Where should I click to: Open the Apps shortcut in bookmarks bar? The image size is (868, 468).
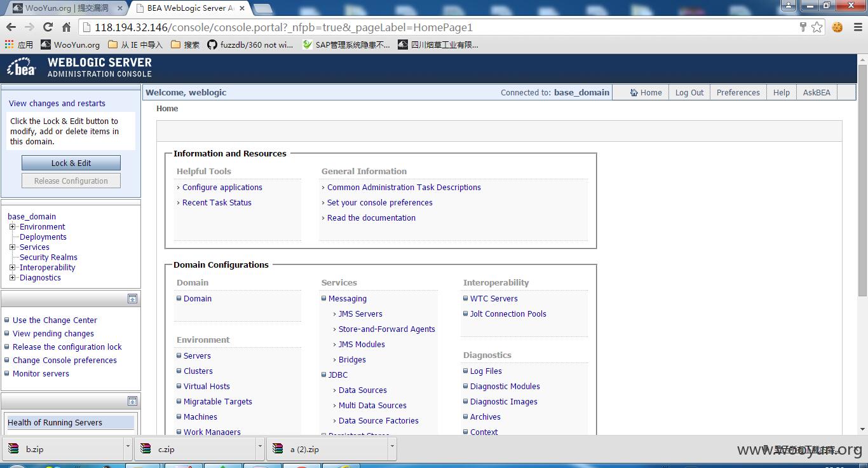coord(19,45)
